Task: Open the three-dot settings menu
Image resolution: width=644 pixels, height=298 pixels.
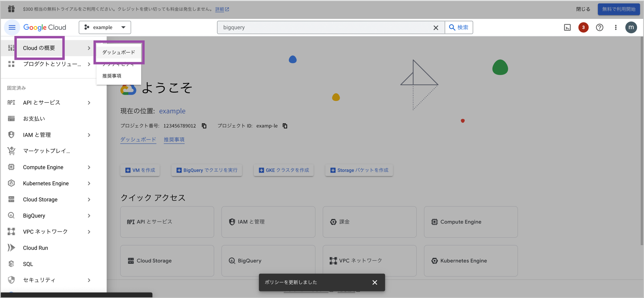Action: tap(616, 27)
